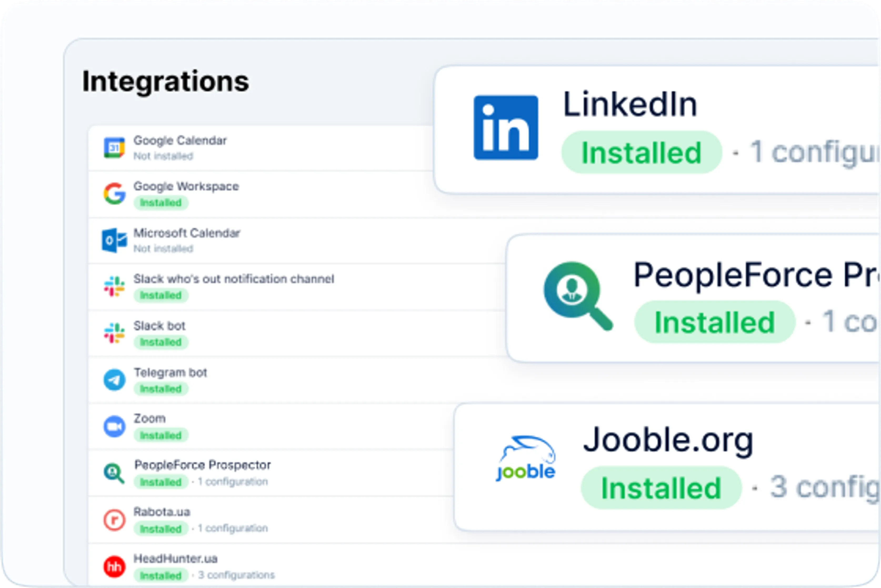Click the Installed badge under LinkedIn
The image size is (881, 588).
641,153
